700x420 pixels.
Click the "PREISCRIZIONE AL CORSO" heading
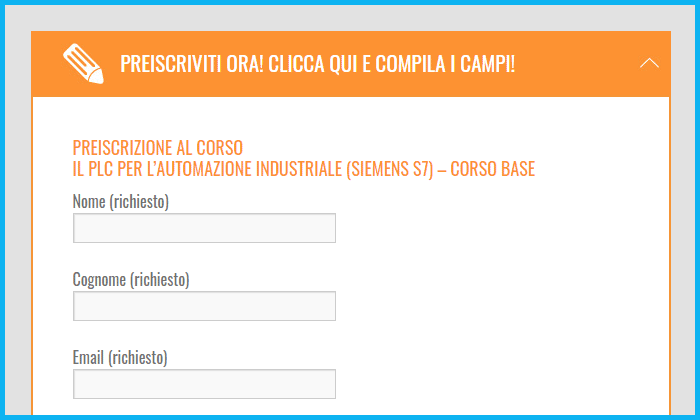tap(158, 147)
